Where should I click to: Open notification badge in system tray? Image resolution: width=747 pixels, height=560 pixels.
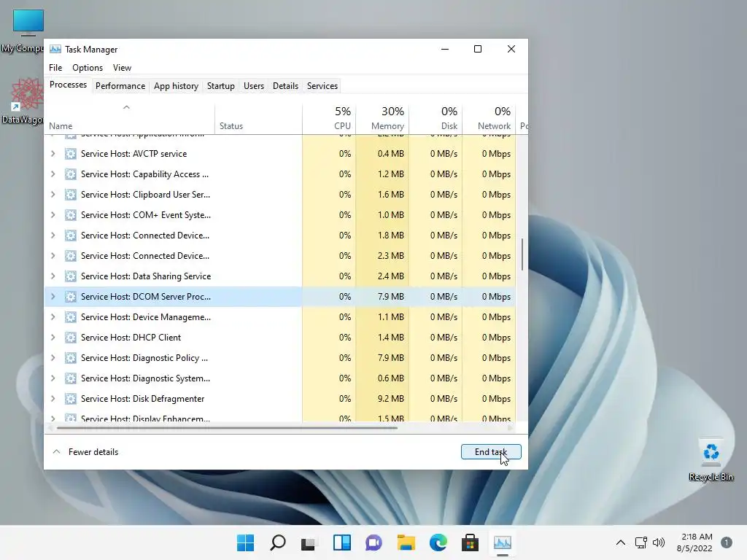(727, 542)
